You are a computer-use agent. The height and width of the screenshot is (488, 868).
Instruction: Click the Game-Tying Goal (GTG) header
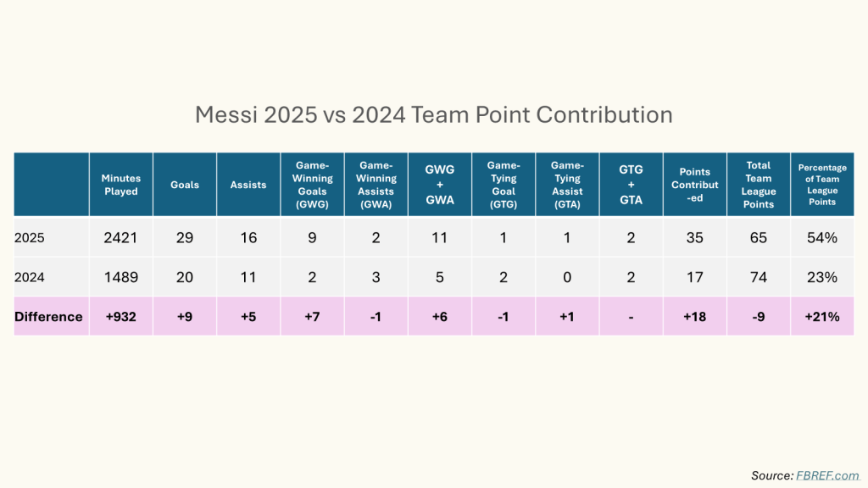[x=504, y=185]
